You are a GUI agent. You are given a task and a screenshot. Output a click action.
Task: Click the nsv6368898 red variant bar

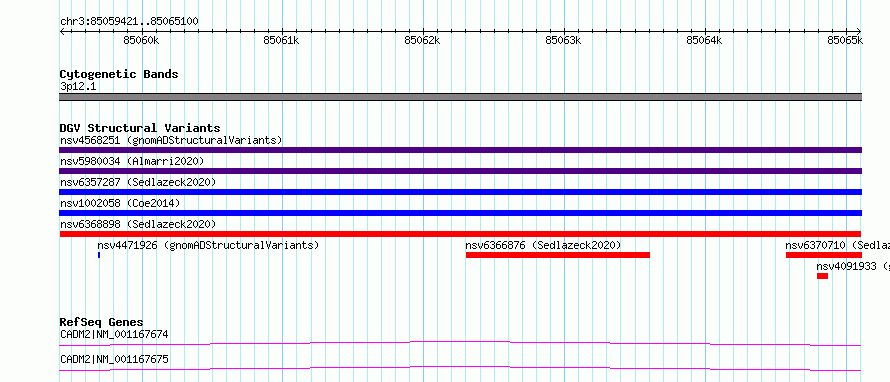click(460, 234)
